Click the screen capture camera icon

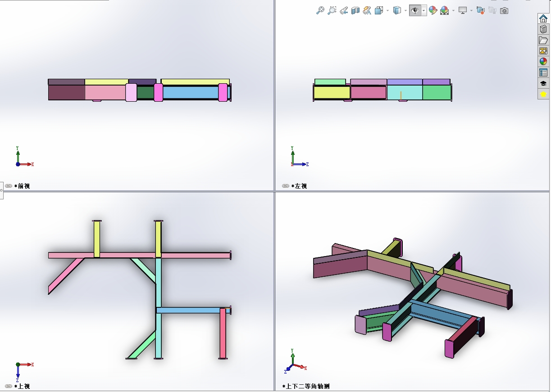click(x=504, y=10)
